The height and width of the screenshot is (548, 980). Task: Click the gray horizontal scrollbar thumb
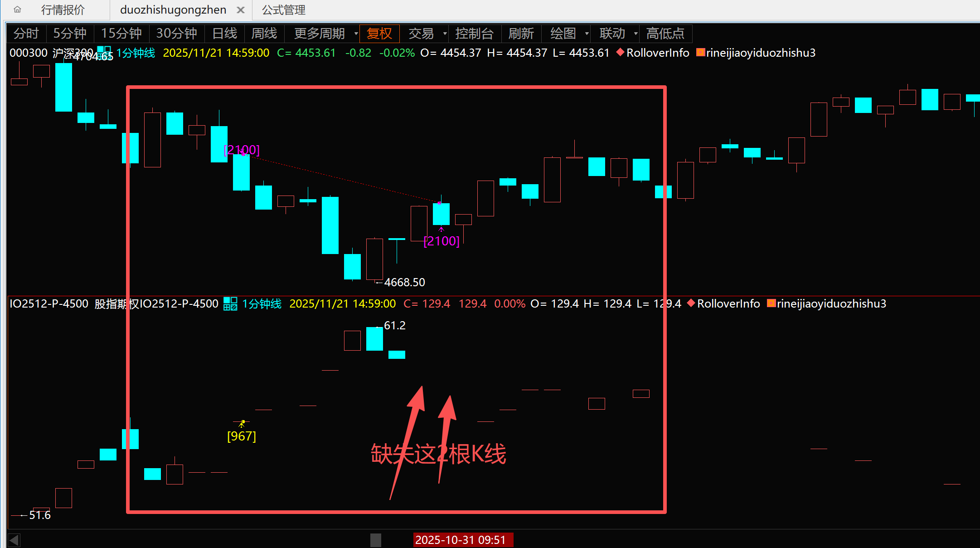tap(375, 540)
